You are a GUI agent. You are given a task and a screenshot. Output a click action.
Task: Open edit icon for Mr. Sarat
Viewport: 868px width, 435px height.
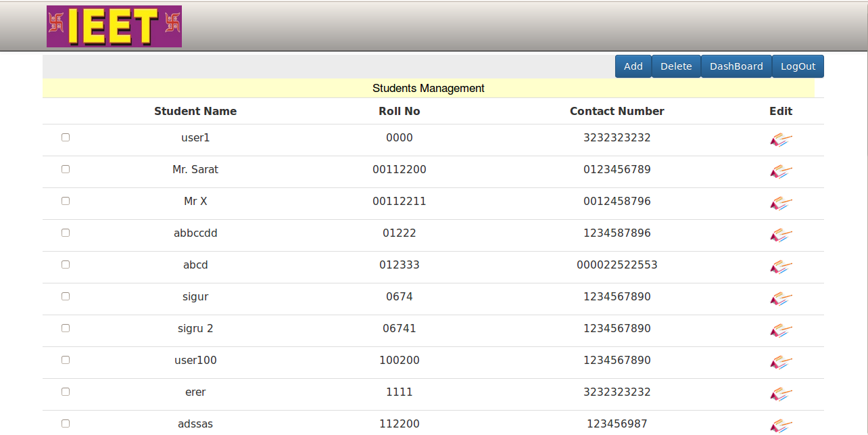(781, 172)
